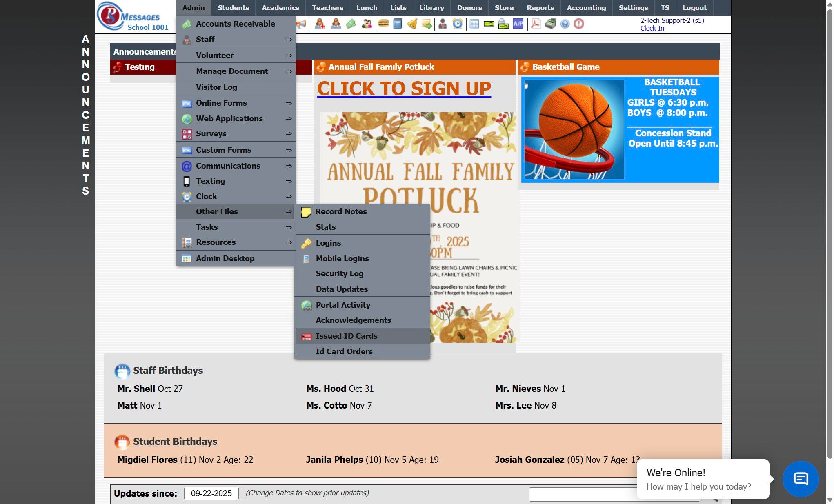This screenshot has width=834, height=504.
Task: Select Issued ID Cards menu entry
Action: [x=346, y=336]
